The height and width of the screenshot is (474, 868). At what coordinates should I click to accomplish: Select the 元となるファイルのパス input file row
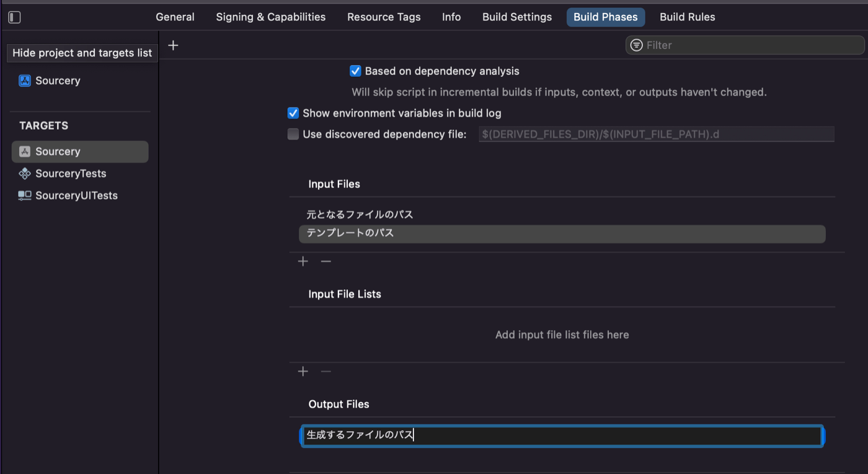562,215
